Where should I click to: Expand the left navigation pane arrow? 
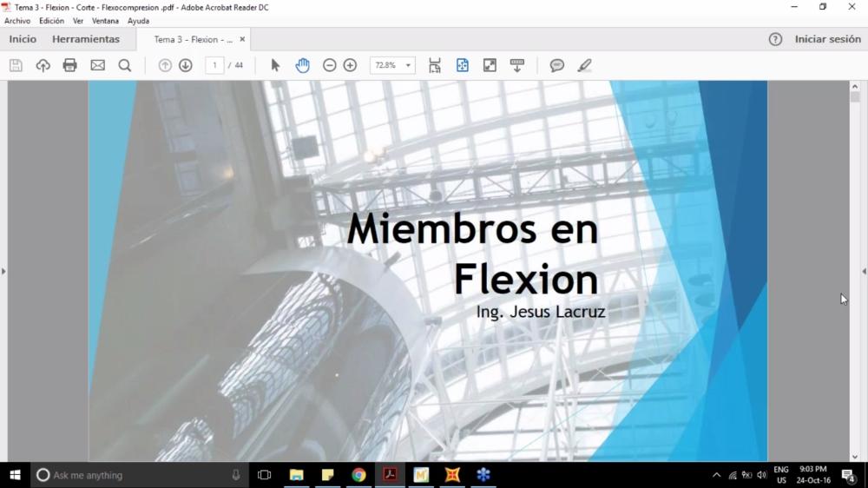3,272
